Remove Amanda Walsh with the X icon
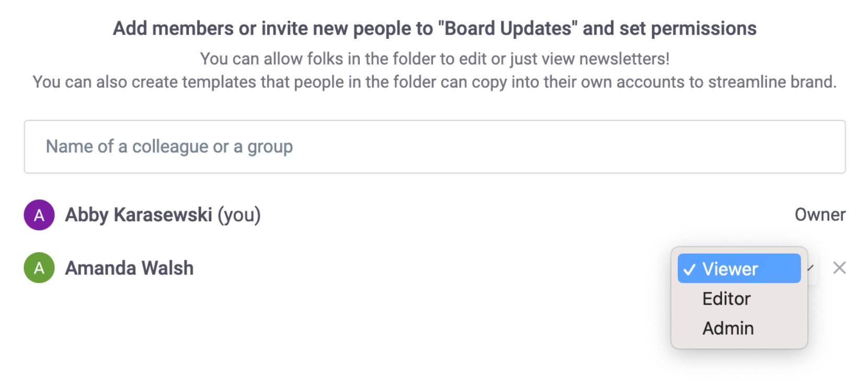This screenshot has height=381, width=868. pyautogui.click(x=839, y=268)
